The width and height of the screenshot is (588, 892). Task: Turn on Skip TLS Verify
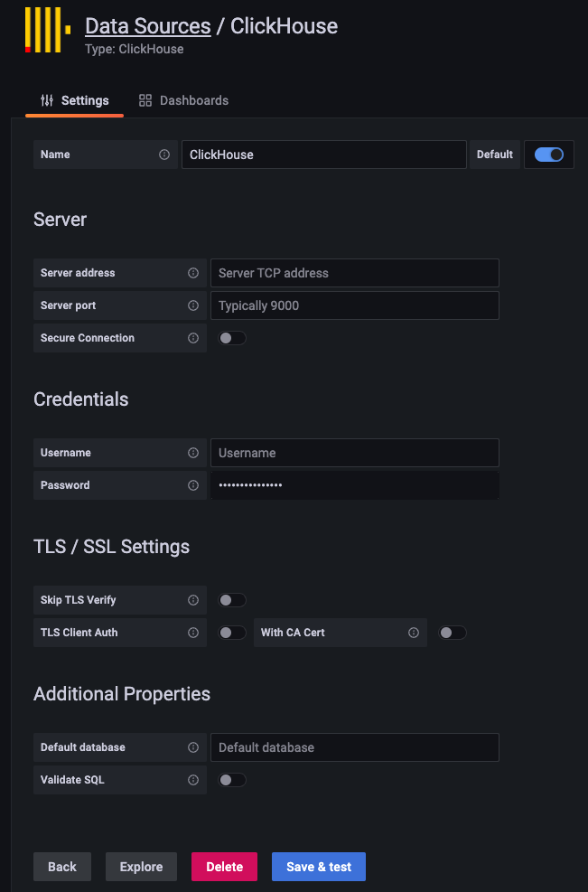click(232, 600)
